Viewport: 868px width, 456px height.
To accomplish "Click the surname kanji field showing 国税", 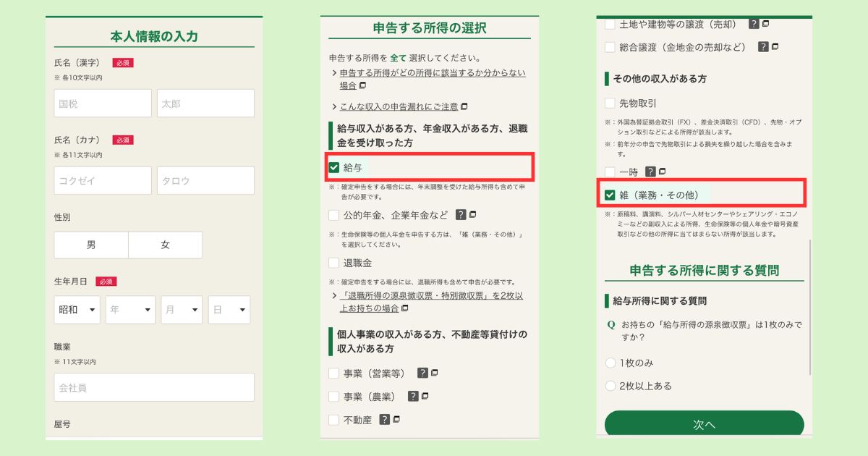I will [x=103, y=104].
